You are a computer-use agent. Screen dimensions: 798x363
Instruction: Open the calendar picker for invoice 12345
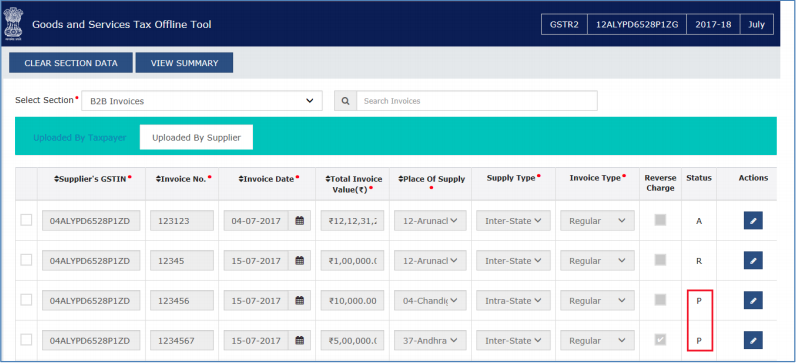click(300, 261)
